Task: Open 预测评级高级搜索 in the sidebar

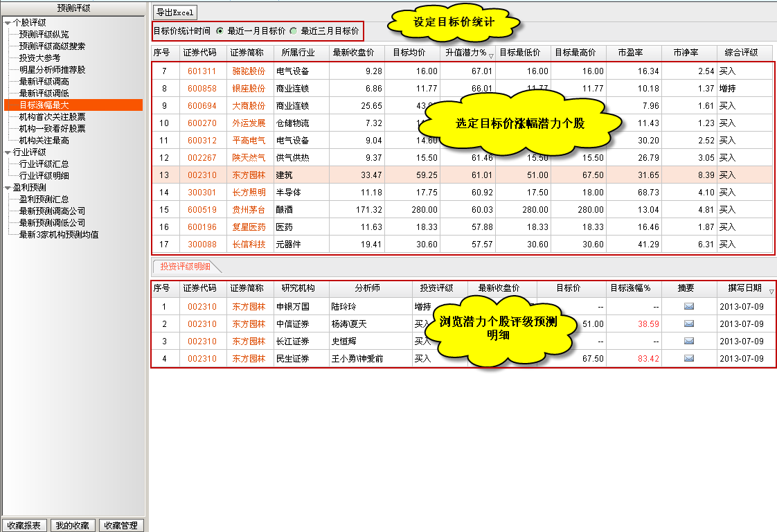Action: pos(52,46)
